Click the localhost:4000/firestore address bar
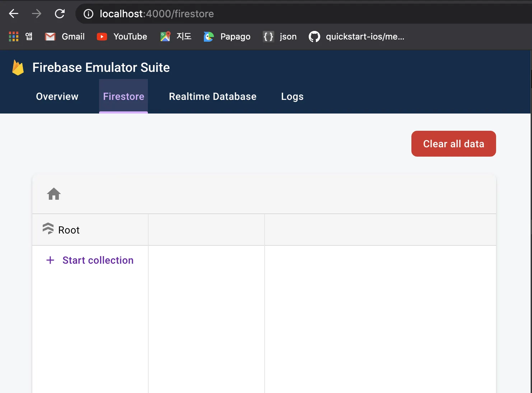This screenshot has width=532, height=393. point(304,14)
